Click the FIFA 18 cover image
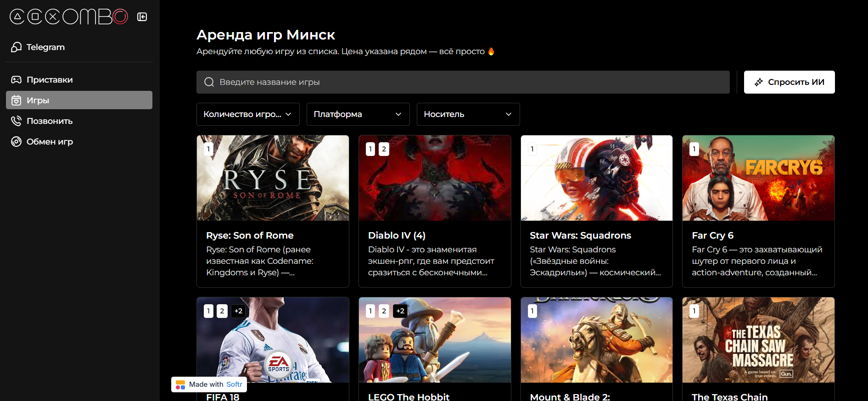The height and width of the screenshot is (401, 868). (x=273, y=340)
